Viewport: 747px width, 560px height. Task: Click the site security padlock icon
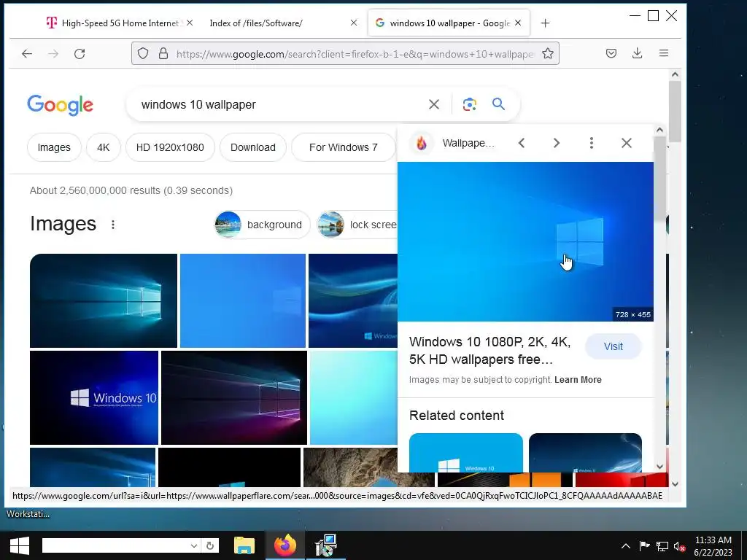click(163, 53)
